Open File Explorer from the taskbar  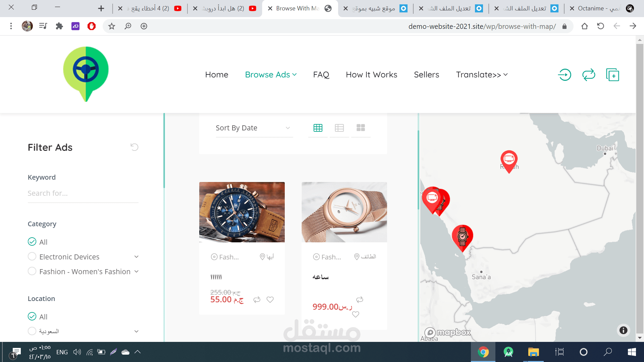coord(533,352)
